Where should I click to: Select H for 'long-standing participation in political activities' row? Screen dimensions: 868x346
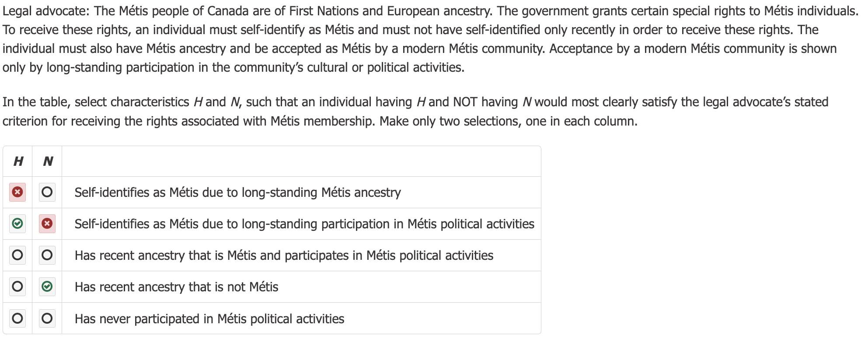click(17, 224)
